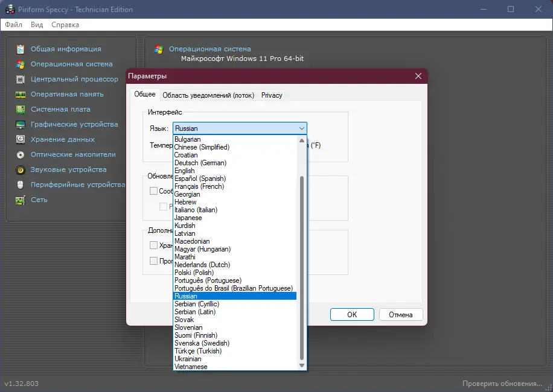The image size is (553, 392).
Task: Toggle the Прог... checkbox under Дополнительно
Action: (x=153, y=261)
